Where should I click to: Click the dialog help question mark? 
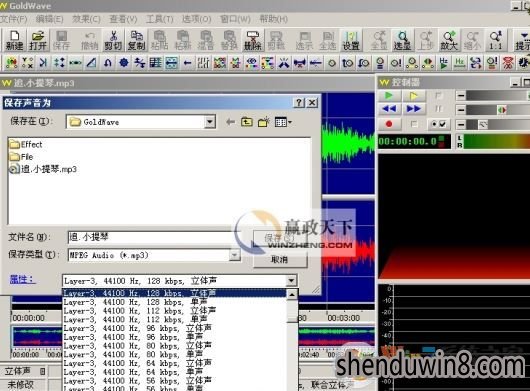(x=299, y=103)
